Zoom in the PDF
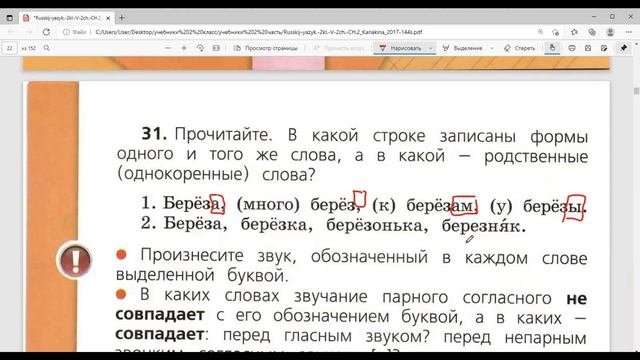Viewport: 640px width, 360px height. 184,48
